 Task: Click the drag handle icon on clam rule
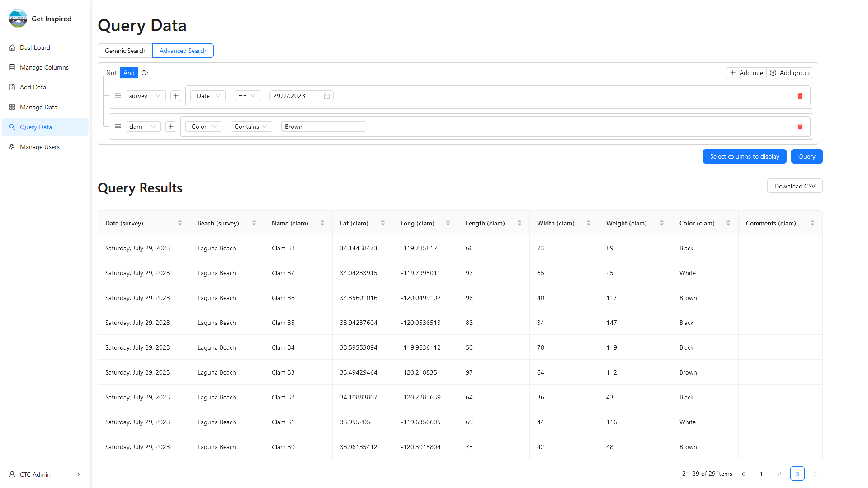(118, 127)
